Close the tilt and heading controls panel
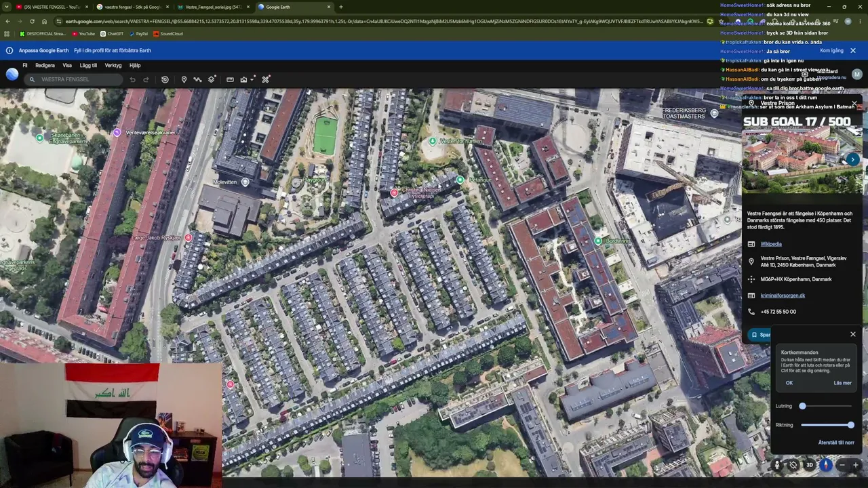The height and width of the screenshot is (488, 868). click(x=853, y=334)
